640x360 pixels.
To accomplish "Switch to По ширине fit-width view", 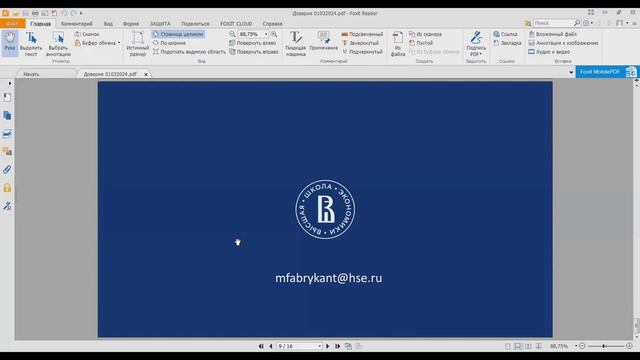I will pos(169,43).
